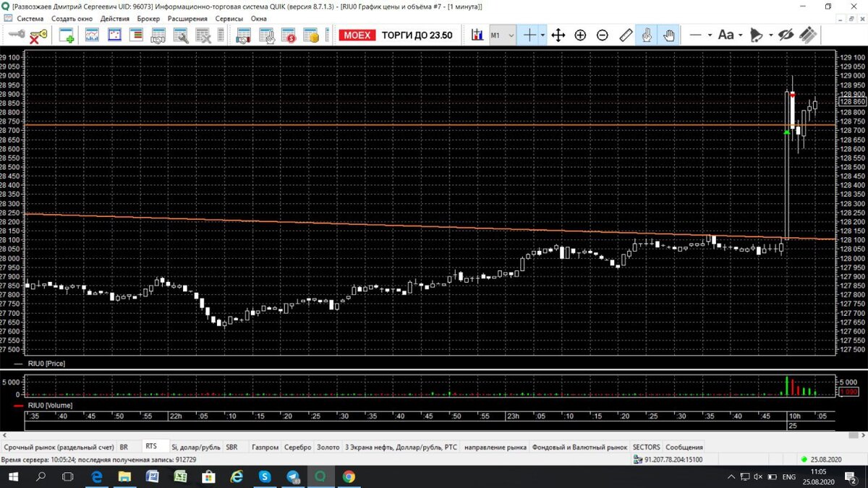Open Google Chrome from the taskbar
This screenshot has width=868, height=488.
349,477
